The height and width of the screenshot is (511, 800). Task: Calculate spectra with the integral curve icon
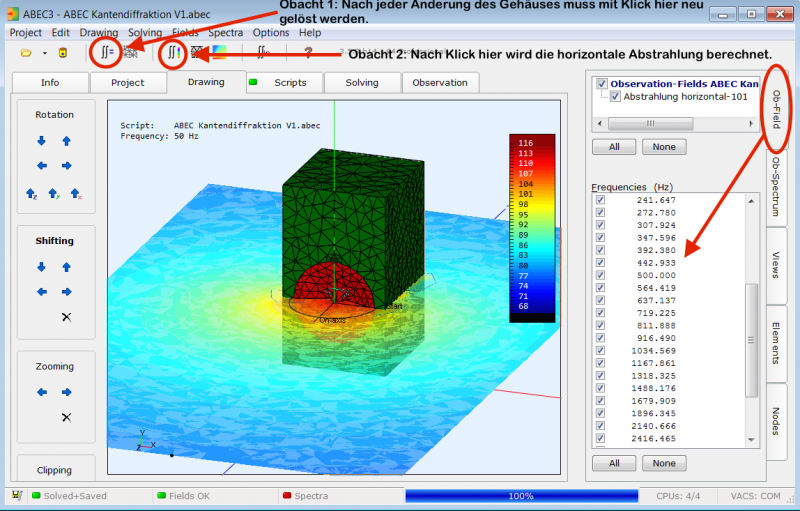(263, 52)
